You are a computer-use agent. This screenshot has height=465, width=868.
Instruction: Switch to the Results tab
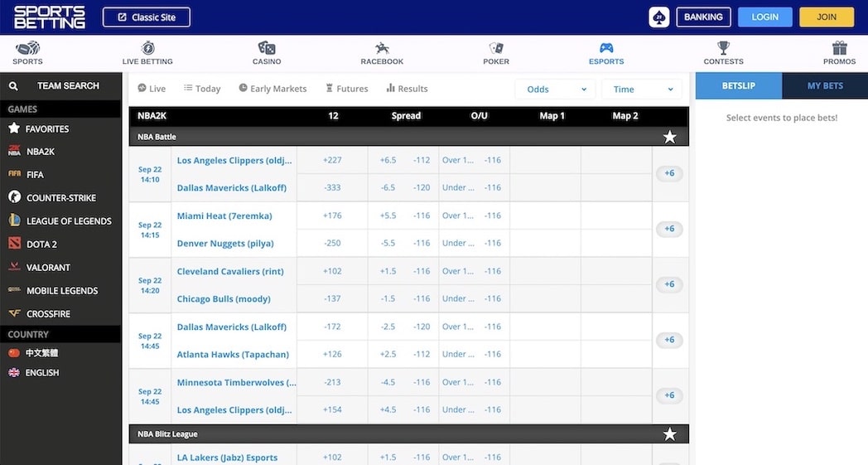(x=407, y=89)
